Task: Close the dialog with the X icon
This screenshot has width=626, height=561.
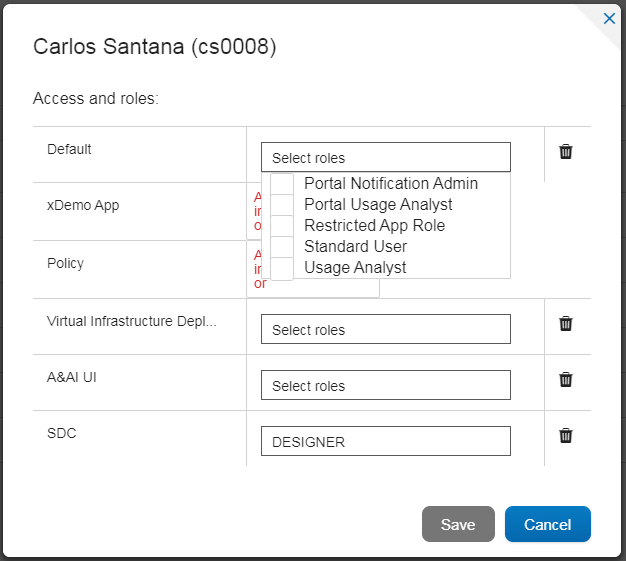Action: (x=609, y=18)
